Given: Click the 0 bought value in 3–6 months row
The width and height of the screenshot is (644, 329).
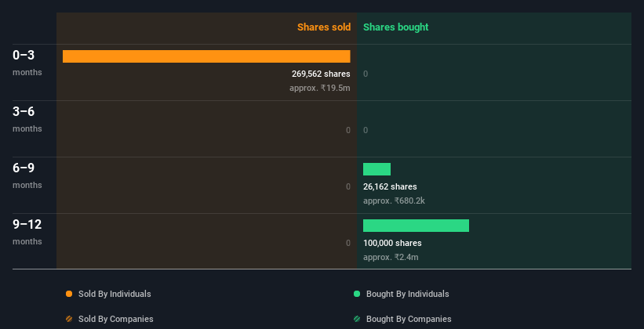Looking at the screenshot, I should coord(366,131).
